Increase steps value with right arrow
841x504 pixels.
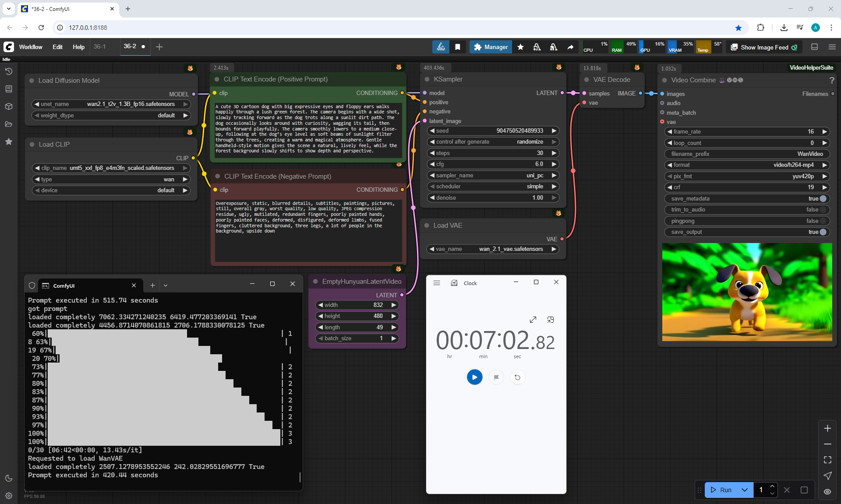[554, 153]
